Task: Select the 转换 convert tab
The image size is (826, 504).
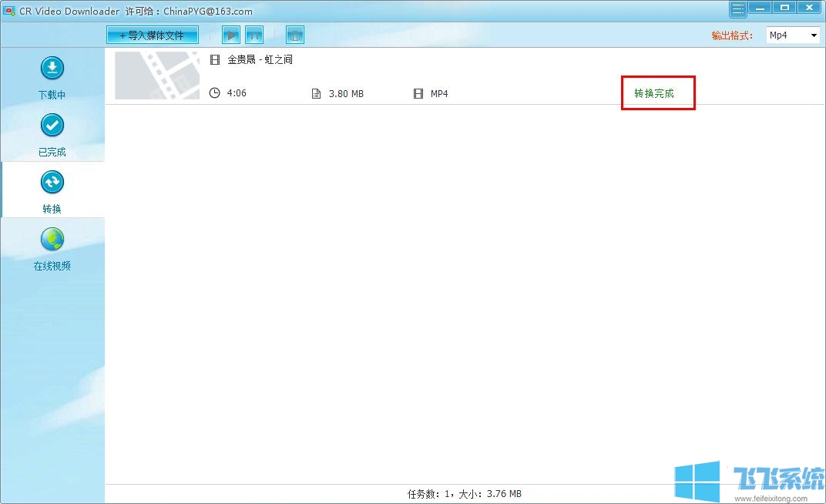Action: point(52,191)
